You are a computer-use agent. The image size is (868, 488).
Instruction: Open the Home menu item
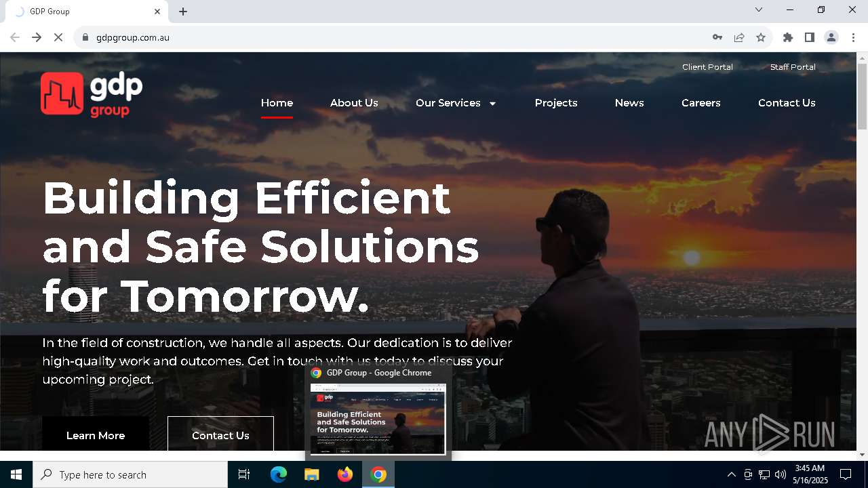tap(277, 103)
